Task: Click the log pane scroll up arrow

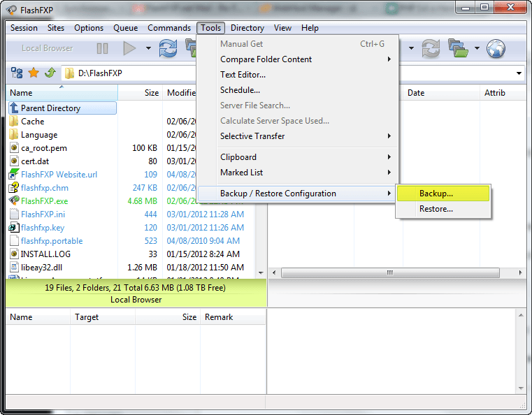Action: point(521,315)
